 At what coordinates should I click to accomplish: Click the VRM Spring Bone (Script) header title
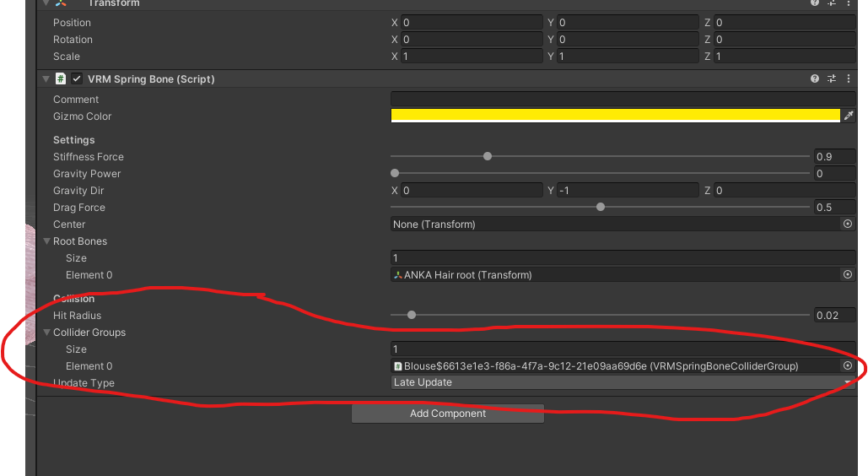151,79
